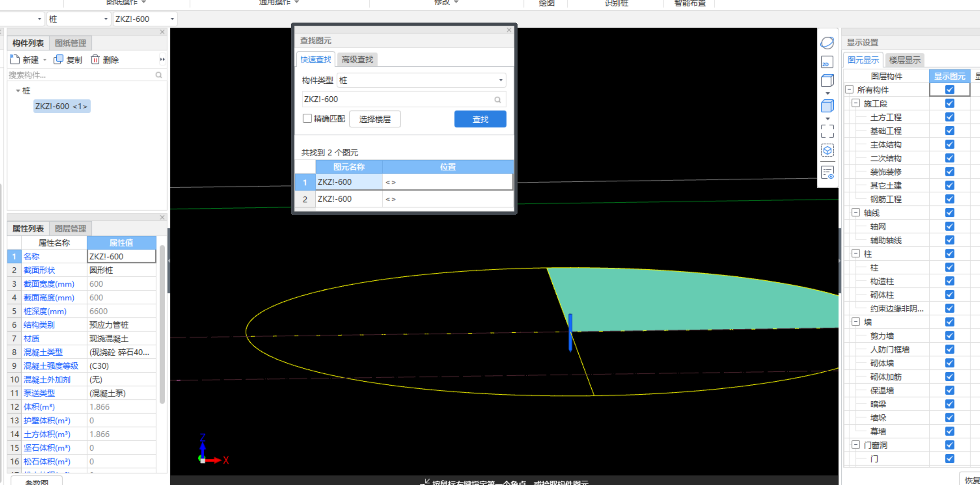This screenshot has height=485, width=980.
Task: Click search magnifier in 搜索构件 box
Action: coord(159,75)
